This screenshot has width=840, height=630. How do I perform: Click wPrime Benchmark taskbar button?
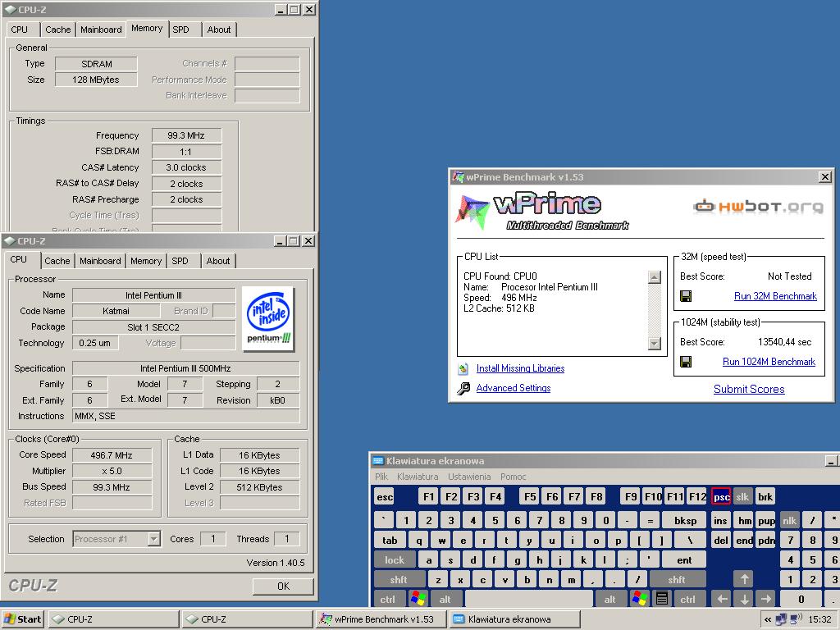[381, 619]
